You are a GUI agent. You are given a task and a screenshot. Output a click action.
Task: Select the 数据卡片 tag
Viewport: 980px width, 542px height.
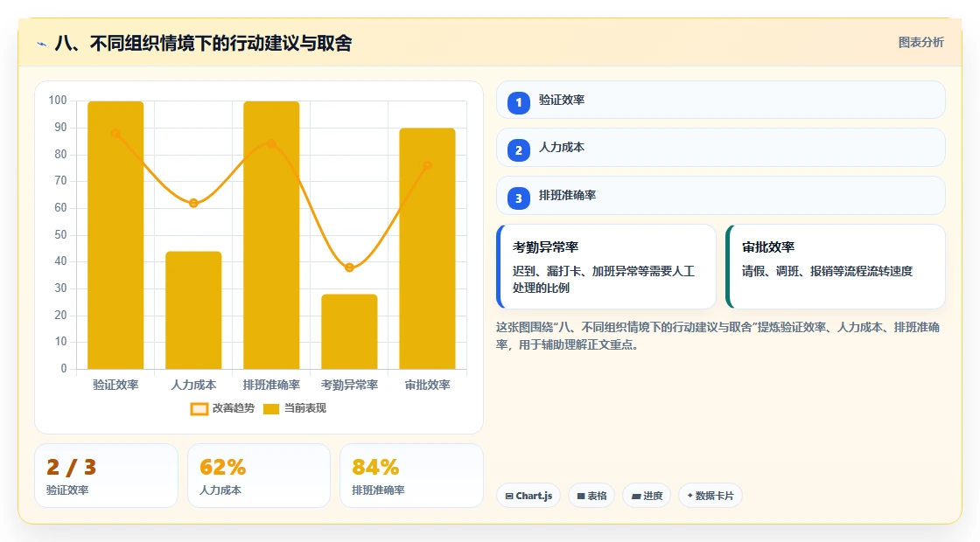pyautogui.click(x=710, y=496)
